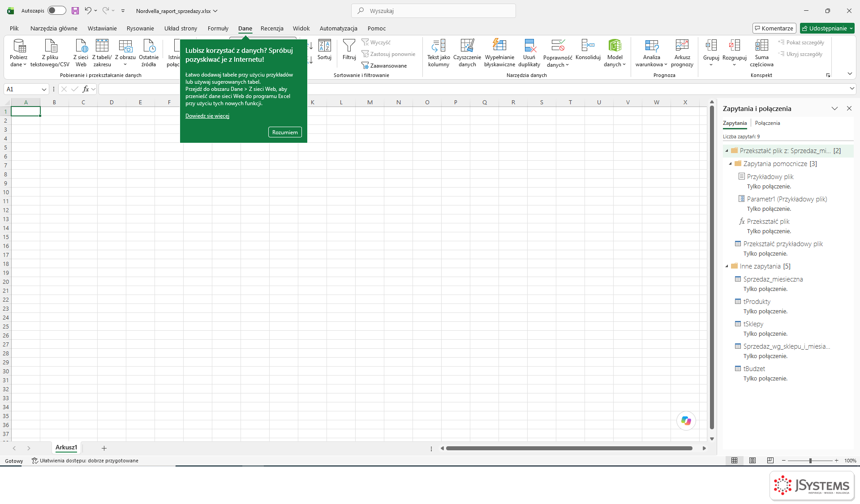Open the Name Box dropdown

(44, 90)
